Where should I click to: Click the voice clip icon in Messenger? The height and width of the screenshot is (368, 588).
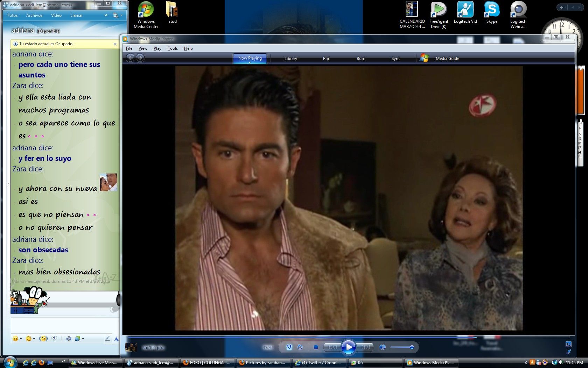54,339
